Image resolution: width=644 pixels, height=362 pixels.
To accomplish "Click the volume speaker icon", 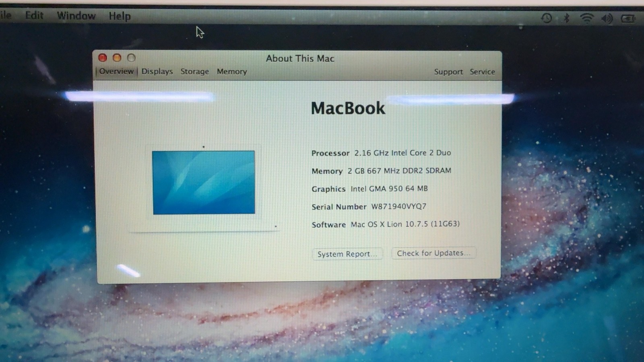I will click(607, 18).
